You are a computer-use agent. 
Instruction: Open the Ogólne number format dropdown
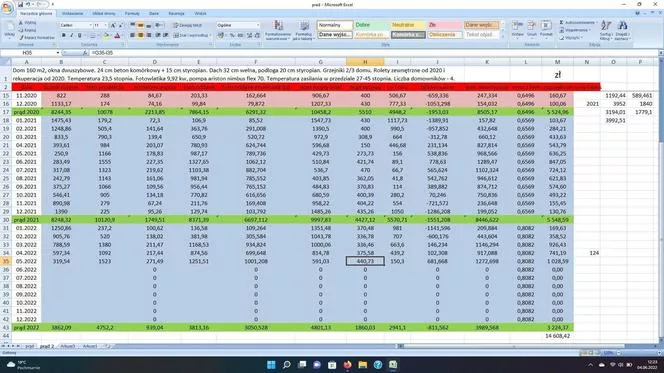257,25
